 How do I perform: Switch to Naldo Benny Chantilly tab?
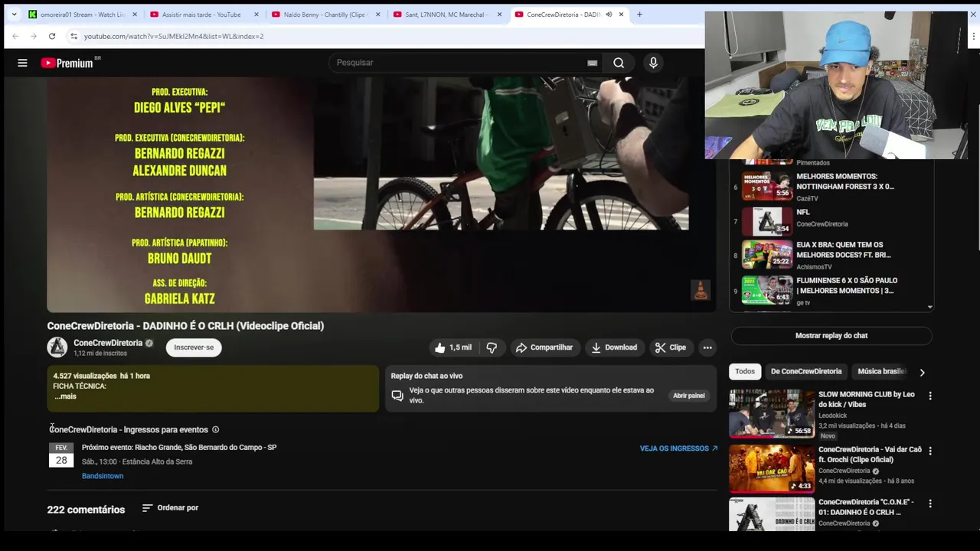click(325, 15)
